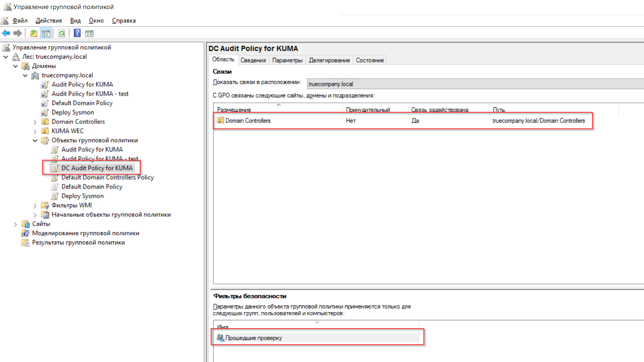Viewport: 644px width, 362px height.
Task: Sort links by the Принудительный column header
Action: point(375,109)
